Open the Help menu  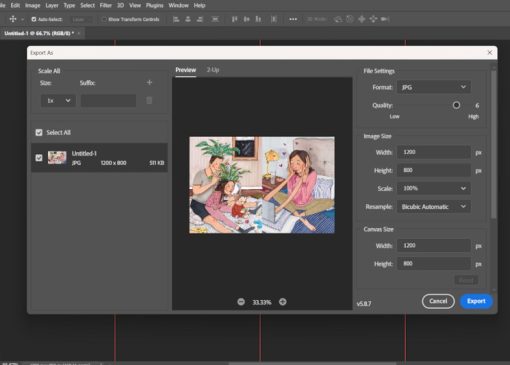[199, 5]
